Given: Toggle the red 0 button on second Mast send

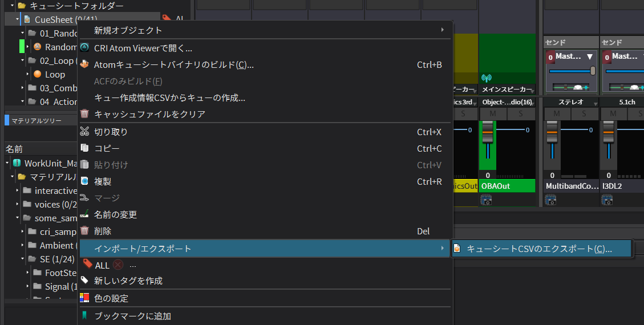Looking at the screenshot, I should point(607,58).
